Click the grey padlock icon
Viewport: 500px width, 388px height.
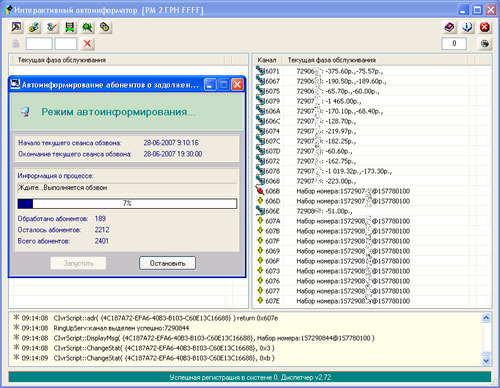(16, 44)
